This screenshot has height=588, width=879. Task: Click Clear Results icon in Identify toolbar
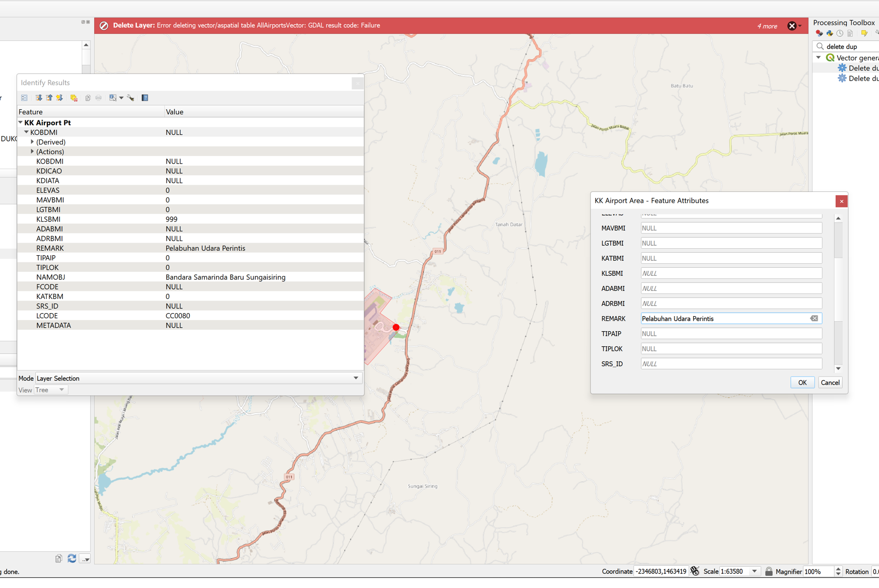point(74,98)
